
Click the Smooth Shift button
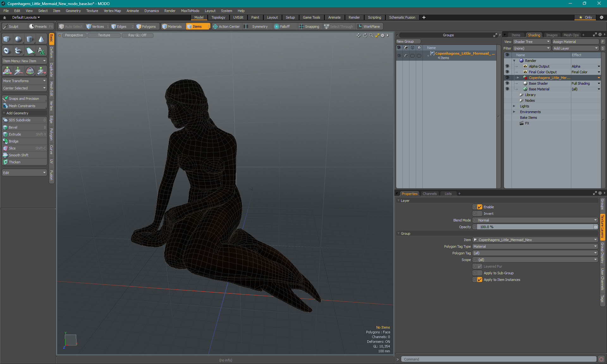[x=24, y=155]
